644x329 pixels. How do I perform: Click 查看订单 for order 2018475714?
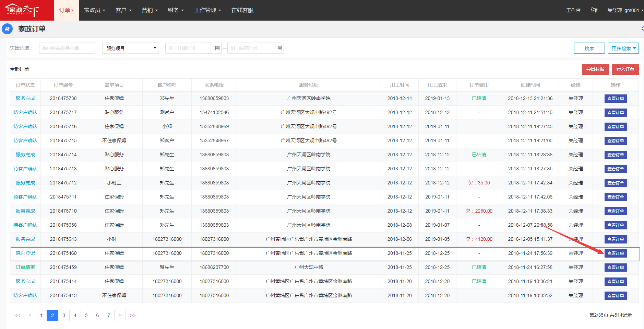point(616,155)
